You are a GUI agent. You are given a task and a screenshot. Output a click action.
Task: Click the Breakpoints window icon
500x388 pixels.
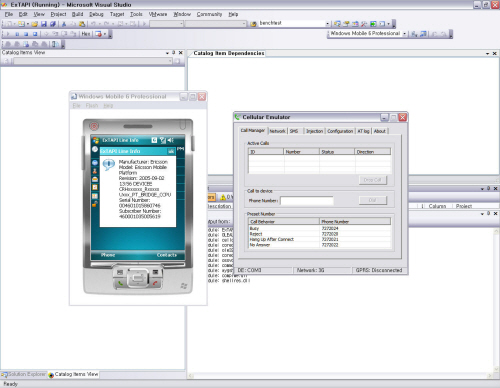pyautogui.click(x=98, y=34)
